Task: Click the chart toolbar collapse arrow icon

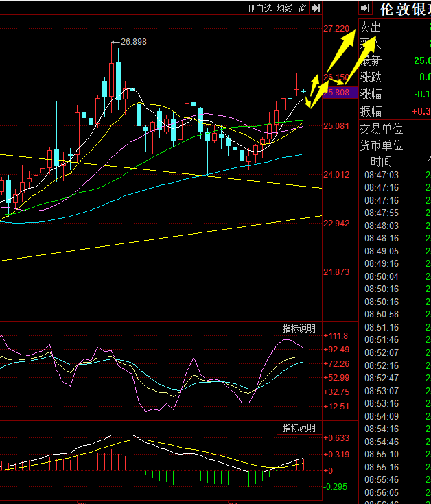Action: (316, 8)
